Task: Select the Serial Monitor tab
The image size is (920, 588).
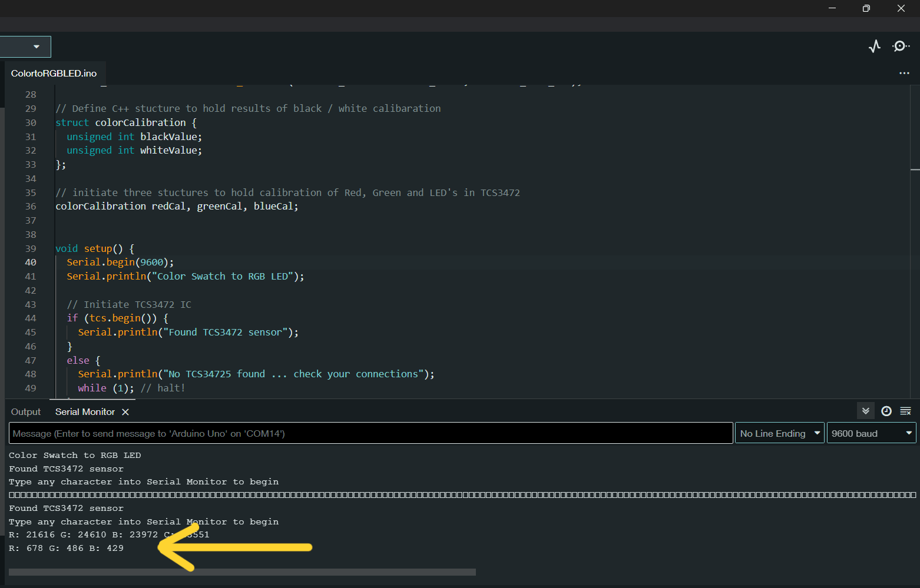Action: click(85, 412)
